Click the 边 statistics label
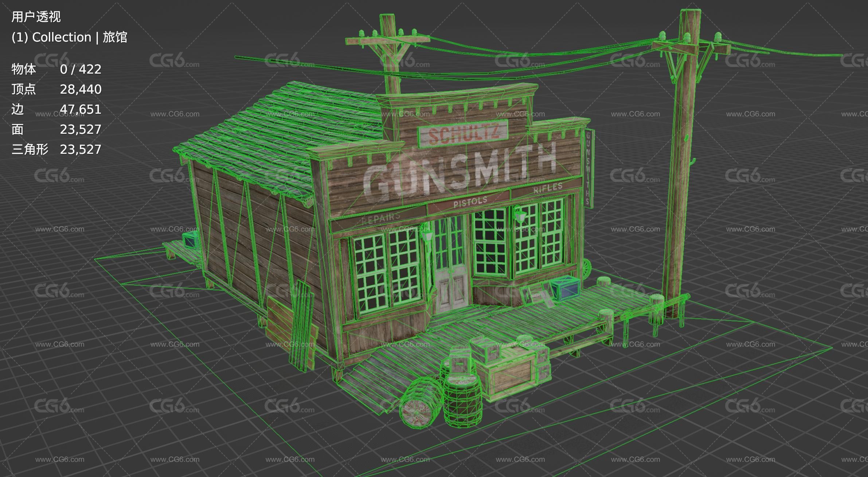This screenshot has height=477, width=868. click(17, 109)
